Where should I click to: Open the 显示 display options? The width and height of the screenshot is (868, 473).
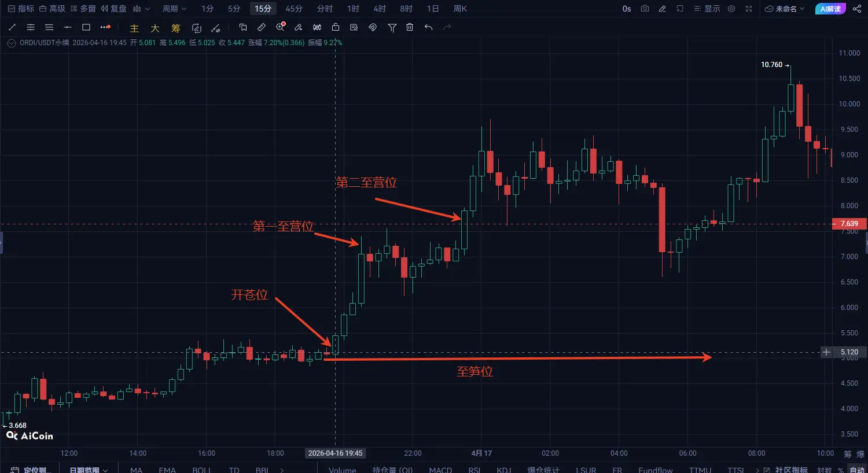point(707,9)
